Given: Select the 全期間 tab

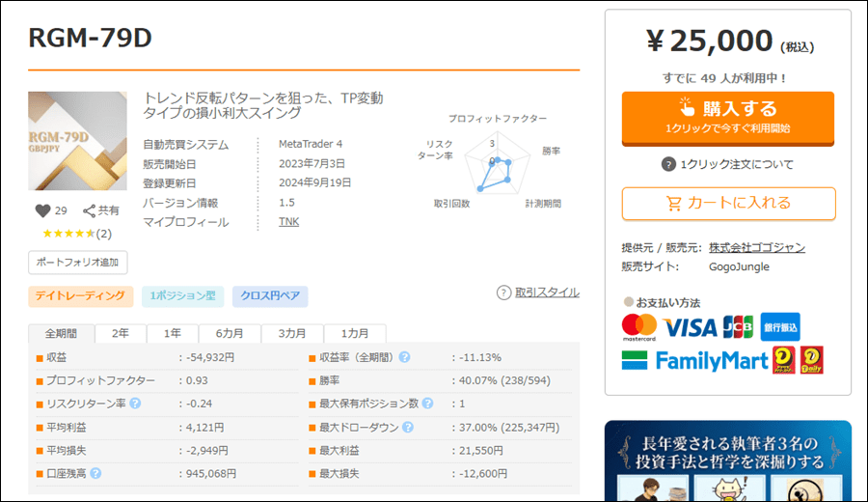Looking at the screenshot, I should click(x=61, y=334).
